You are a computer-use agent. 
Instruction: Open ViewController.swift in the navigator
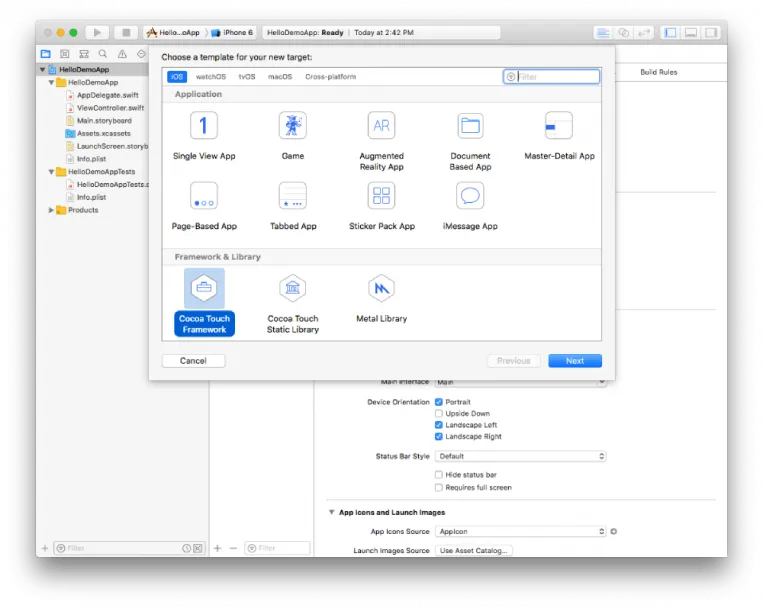(110, 108)
